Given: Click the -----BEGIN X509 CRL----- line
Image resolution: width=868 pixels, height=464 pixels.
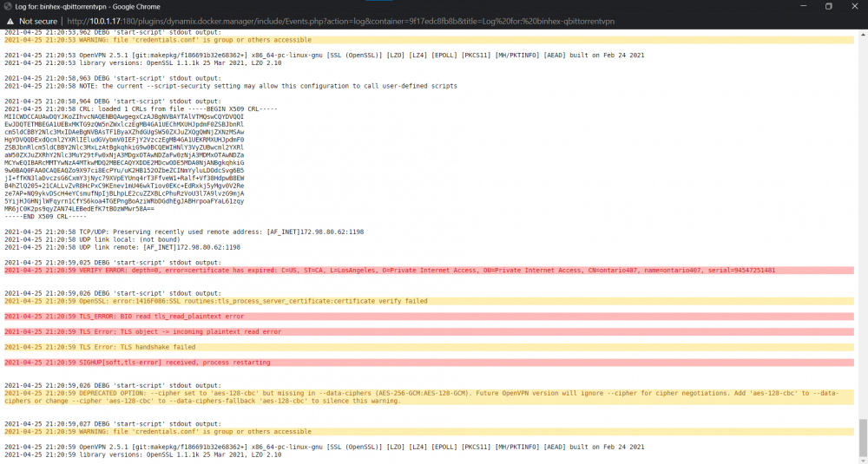Looking at the screenshot, I should click(141, 109).
